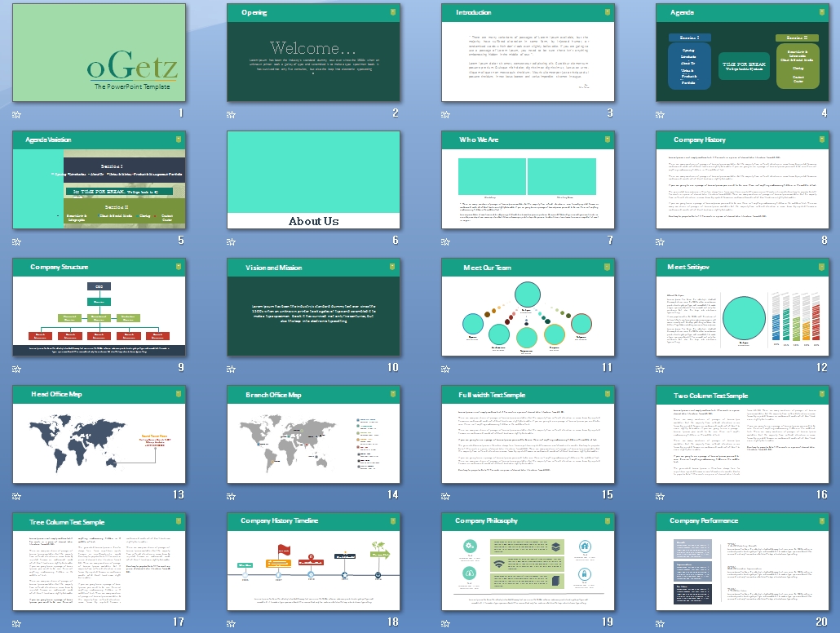This screenshot has width=840, height=633.
Task: Click slide number 18 label
Action: coord(392,622)
